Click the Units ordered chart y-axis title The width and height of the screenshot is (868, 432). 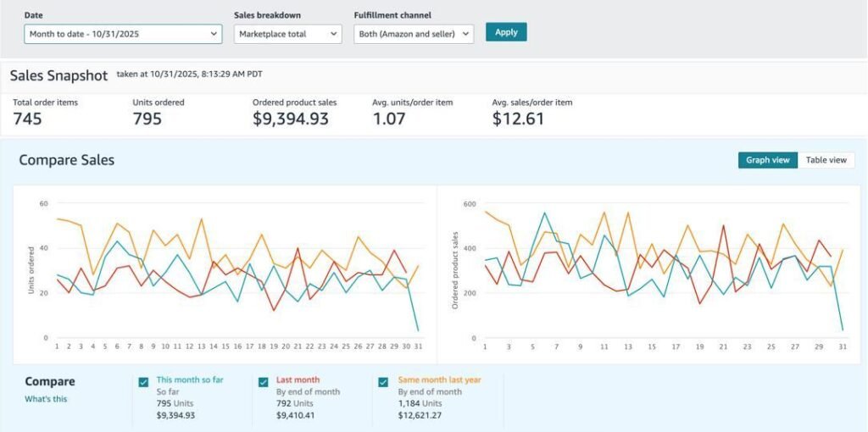[x=32, y=271]
